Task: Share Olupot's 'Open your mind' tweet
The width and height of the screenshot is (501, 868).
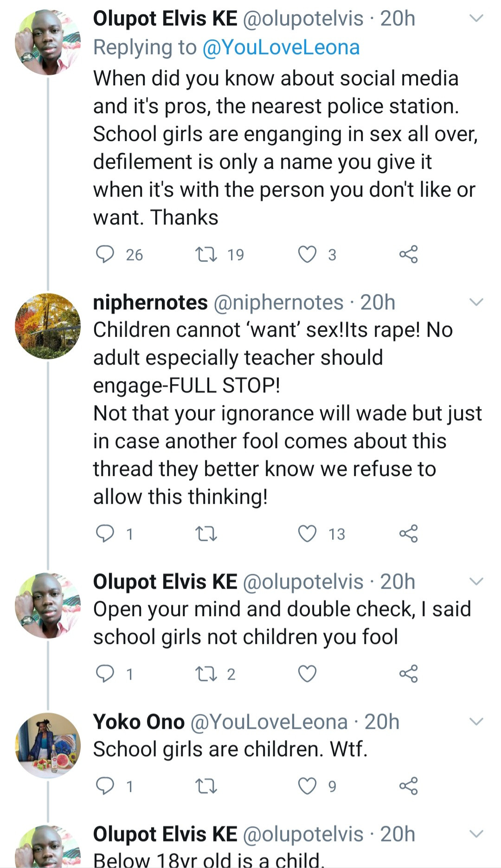Action: pyautogui.click(x=408, y=674)
